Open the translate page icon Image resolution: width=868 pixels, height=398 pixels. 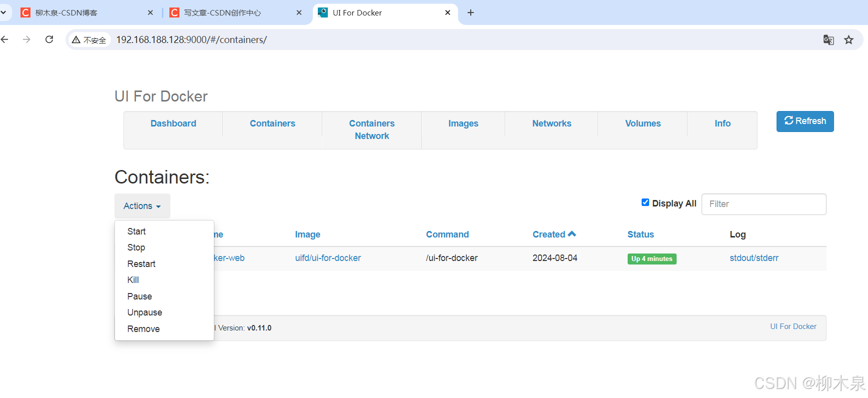(x=829, y=39)
